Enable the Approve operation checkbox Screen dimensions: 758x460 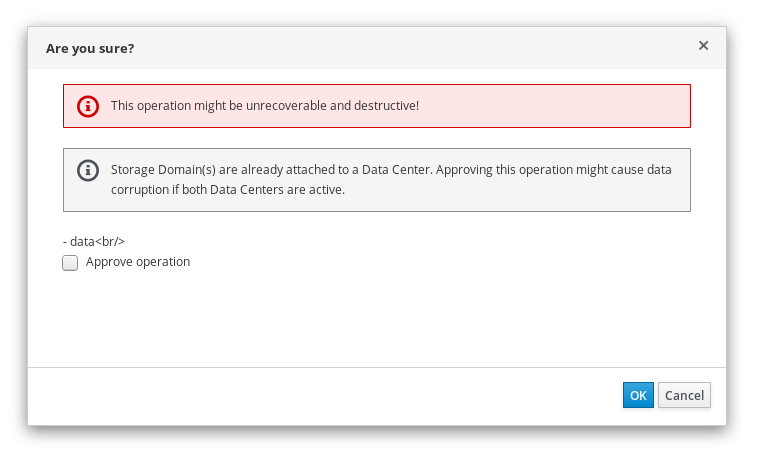pos(70,263)
